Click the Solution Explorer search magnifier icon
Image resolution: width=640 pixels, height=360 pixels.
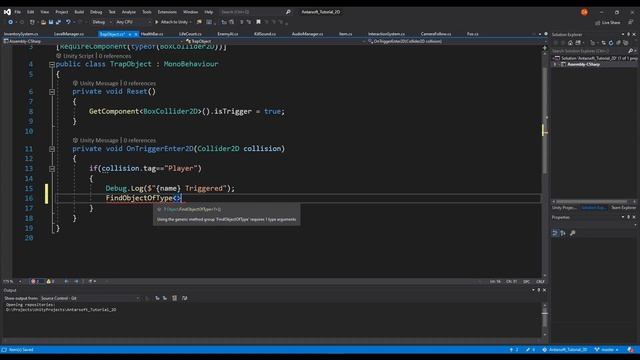(630, 51)
